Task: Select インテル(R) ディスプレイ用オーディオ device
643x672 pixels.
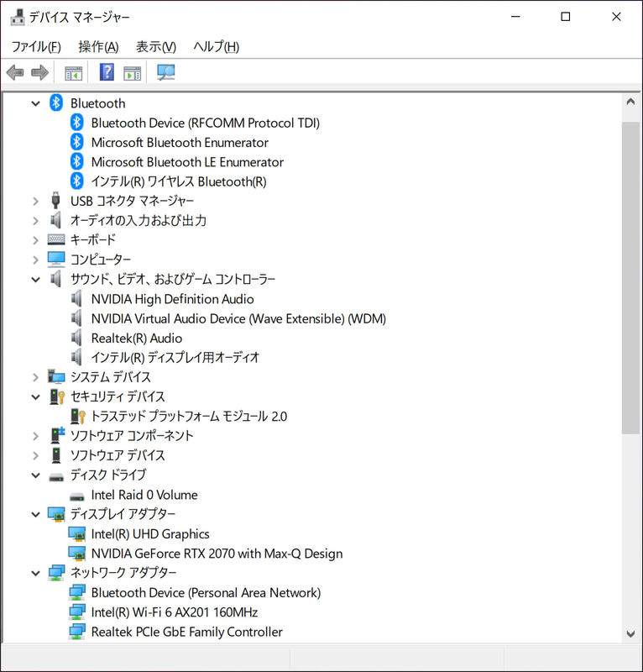Action: [x=175, y=358]
